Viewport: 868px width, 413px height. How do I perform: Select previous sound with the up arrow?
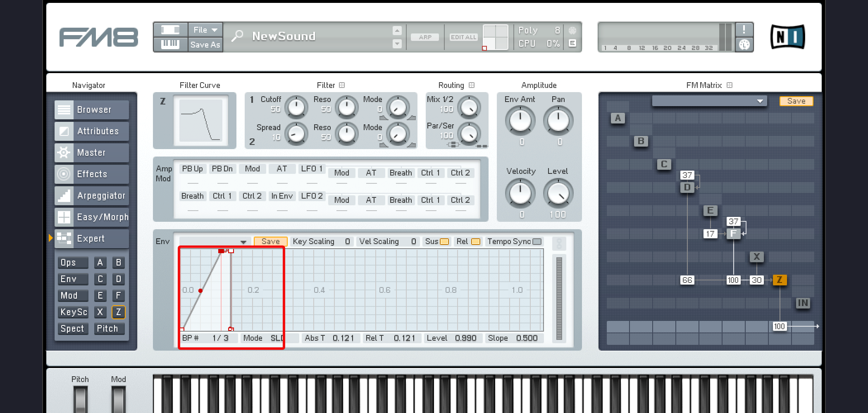[x=397, y=31]
